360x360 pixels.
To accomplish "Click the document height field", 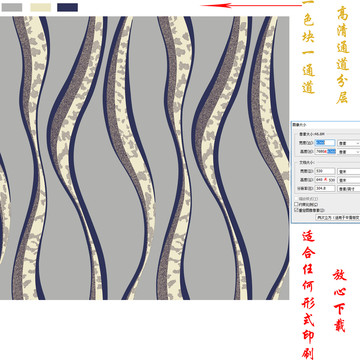I will 325,180.
